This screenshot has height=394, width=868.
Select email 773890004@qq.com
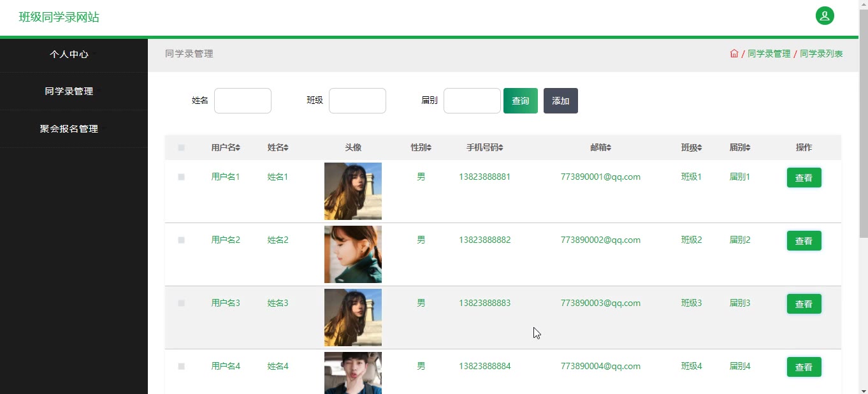click(600, 367)
